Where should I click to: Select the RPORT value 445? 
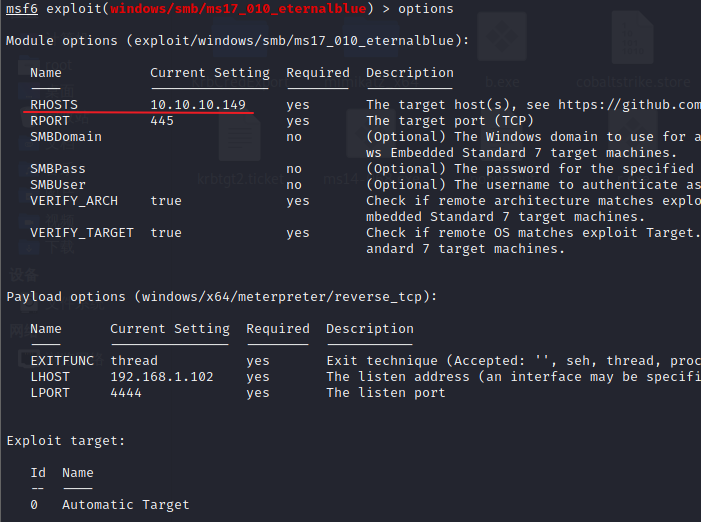pos(162,121)
